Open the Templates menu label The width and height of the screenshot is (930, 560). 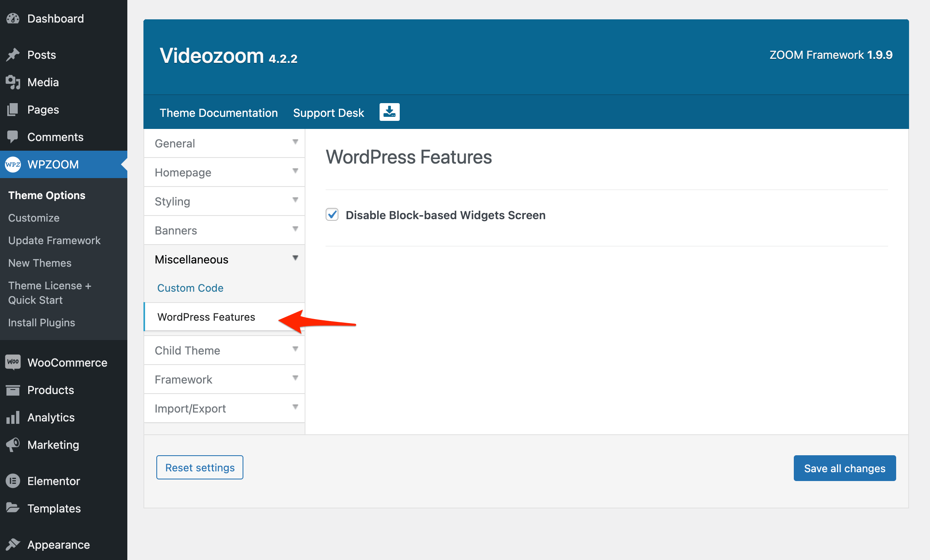pyautogui.click(x=54, y=508)
